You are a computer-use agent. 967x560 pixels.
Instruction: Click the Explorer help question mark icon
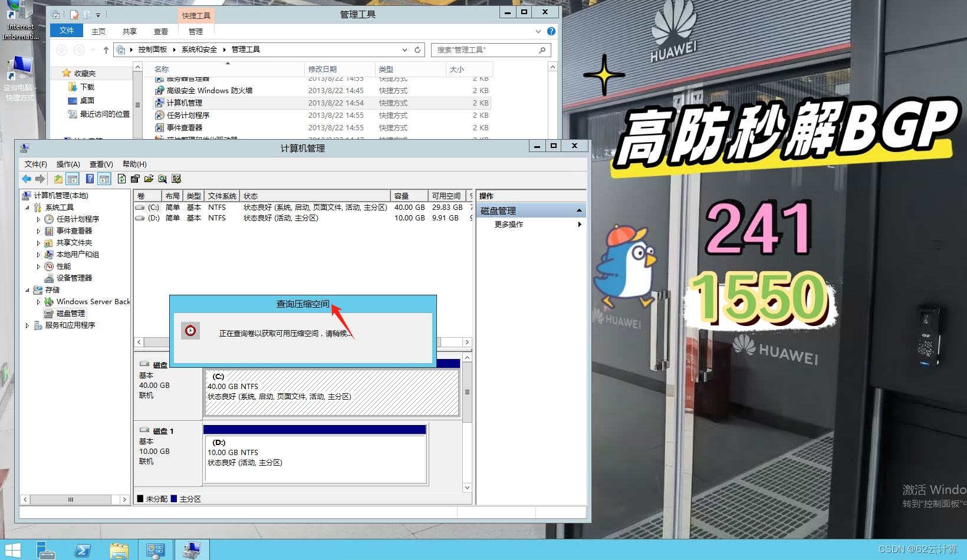(551, 31)
